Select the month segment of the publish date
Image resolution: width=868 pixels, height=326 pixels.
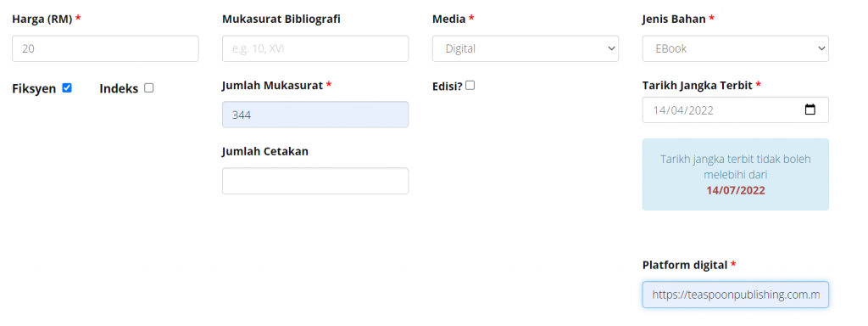click(x=676, y=110)
